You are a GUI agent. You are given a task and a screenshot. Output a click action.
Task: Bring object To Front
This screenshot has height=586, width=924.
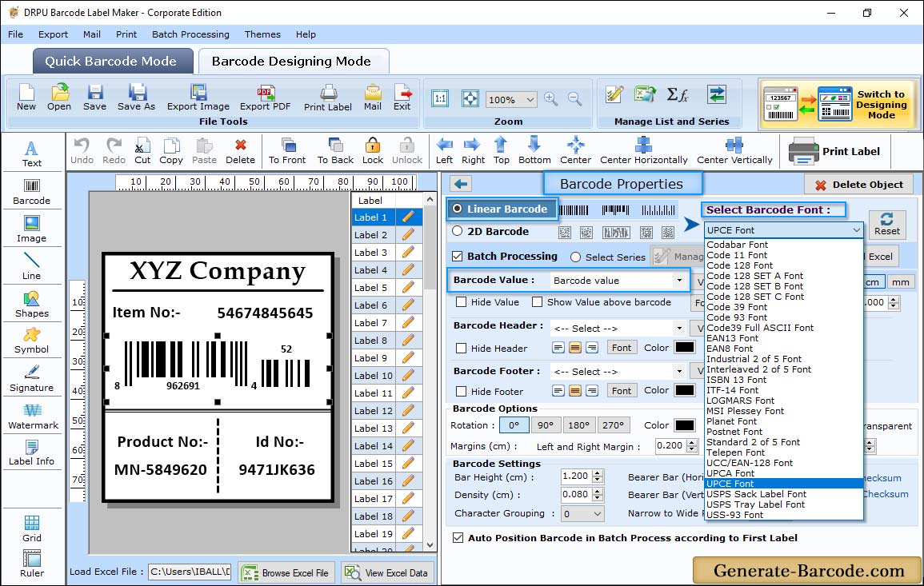pos(287,151)
